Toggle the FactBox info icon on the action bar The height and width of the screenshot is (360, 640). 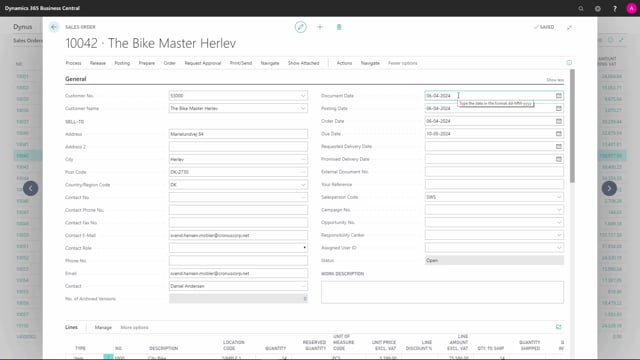[x=569, y=62]
